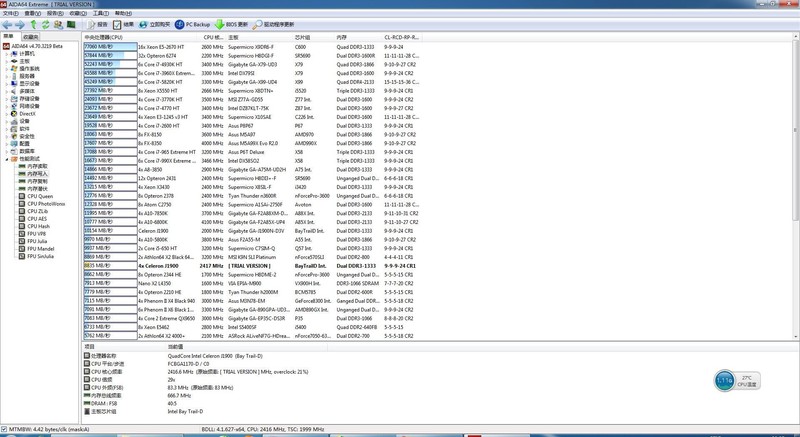The width and height of the screenshot is (800, 437).
Task: Switch to the 收藏夹 favorites tab
Action: pos(30,37)
